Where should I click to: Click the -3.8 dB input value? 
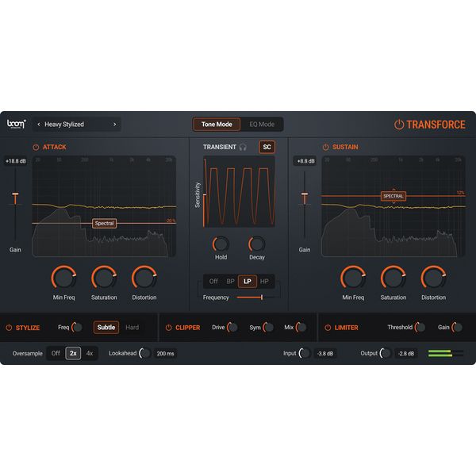325,354
